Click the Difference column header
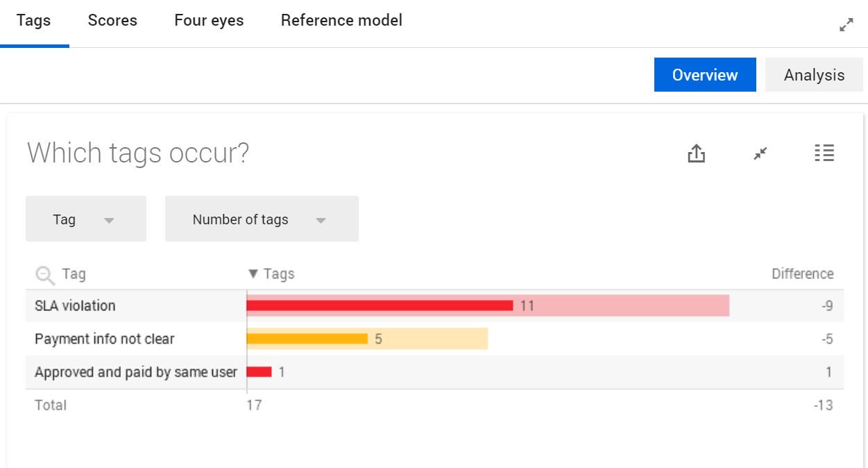Viewport: 868px width, 468px height. [x=802, y=274]
